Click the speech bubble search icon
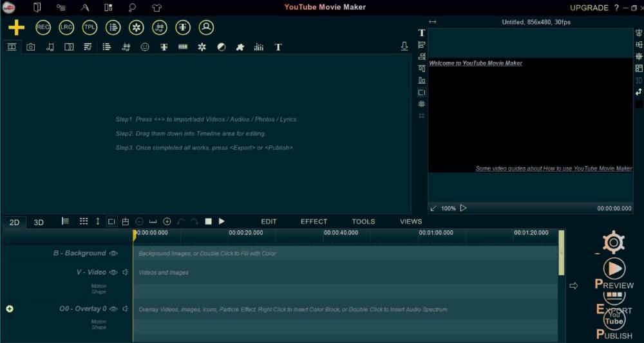 [x=132, y=7]
